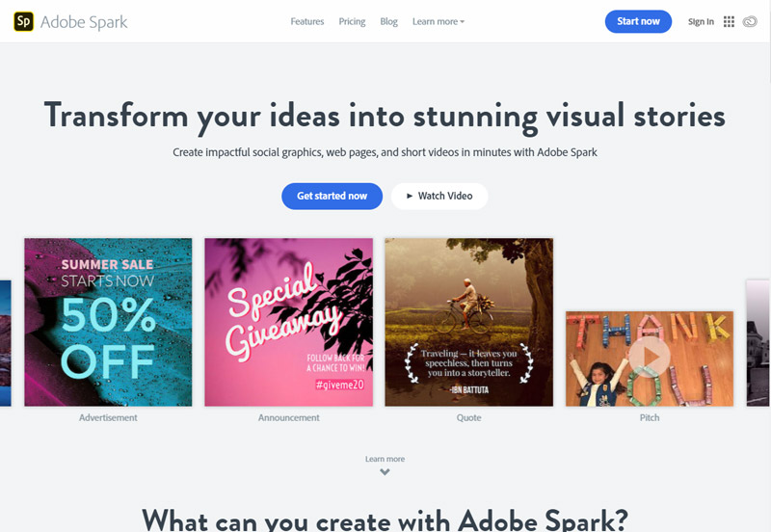
Task: Click the Learn more text above chevron
Action: (385, 459)
